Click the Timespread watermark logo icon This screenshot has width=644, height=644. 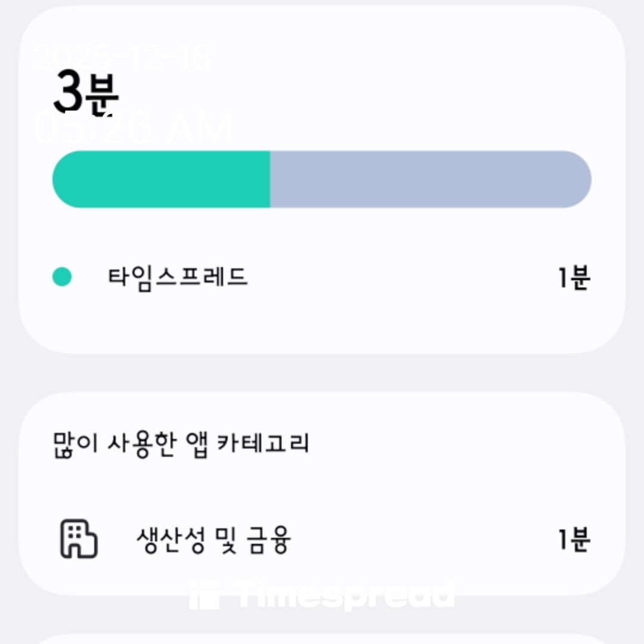tap(204, 595)
